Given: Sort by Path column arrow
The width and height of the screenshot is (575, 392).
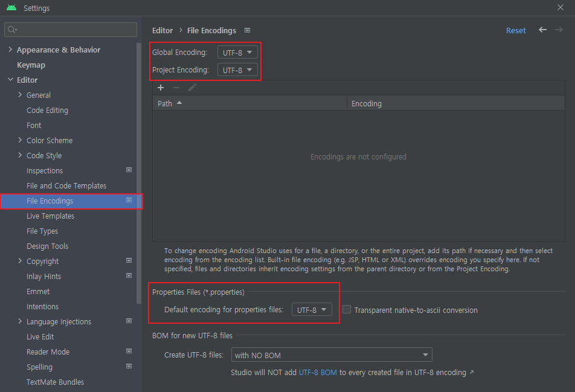Looking at the screenshot, I should 179,103.
